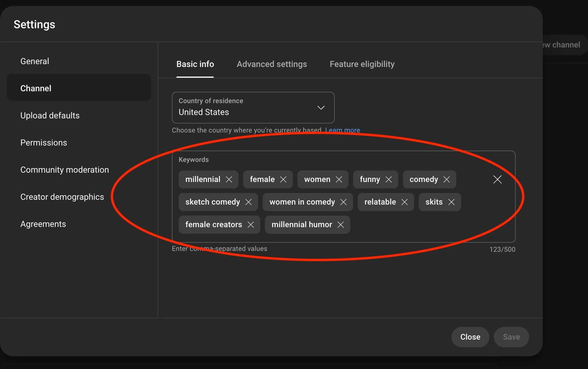Delete the 'skits' keyword chip
The image size is (588, 369).
pyautogui.click(x=451, y=202)
